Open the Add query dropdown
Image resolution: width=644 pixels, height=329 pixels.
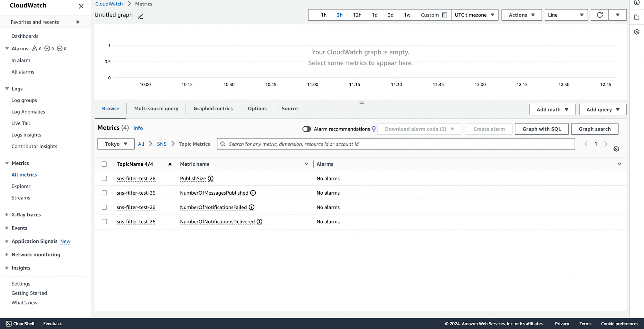(x=603, y=110)
